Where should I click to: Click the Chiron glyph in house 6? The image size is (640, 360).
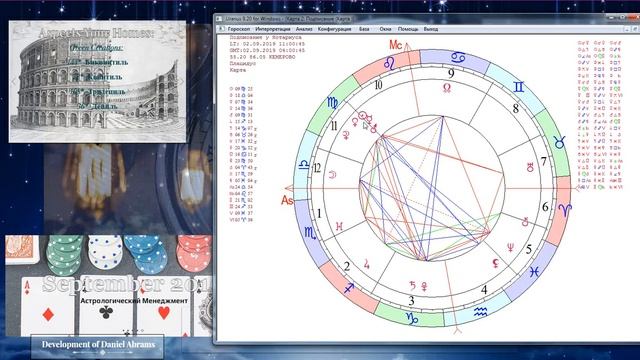[525, 222]
